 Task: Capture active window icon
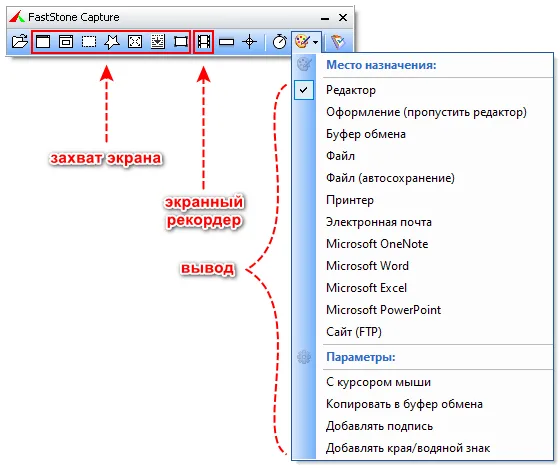click(x=43, y=41)
